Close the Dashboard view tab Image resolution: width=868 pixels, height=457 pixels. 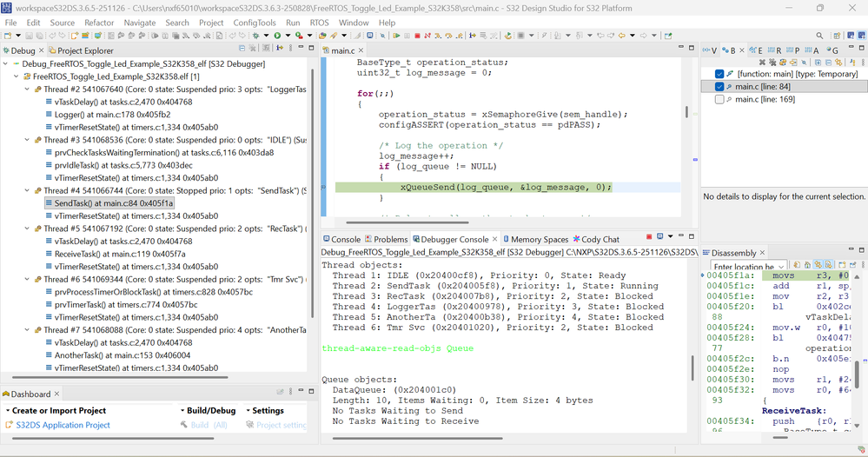click(x=56, y=394)
